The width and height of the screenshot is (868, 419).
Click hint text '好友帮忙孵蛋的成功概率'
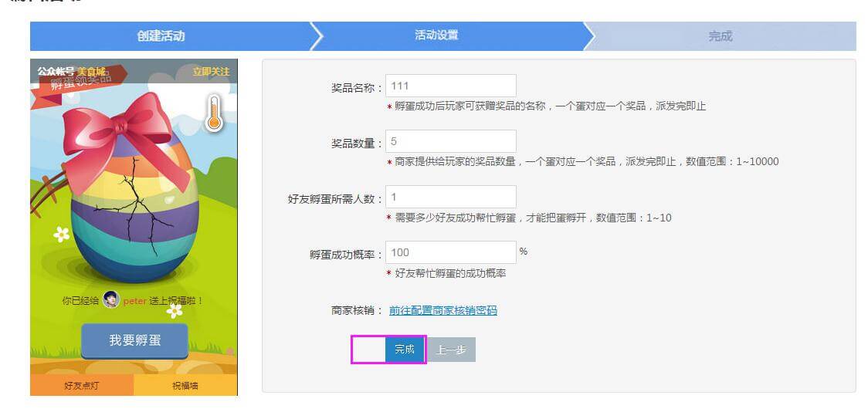pos(450,273)
